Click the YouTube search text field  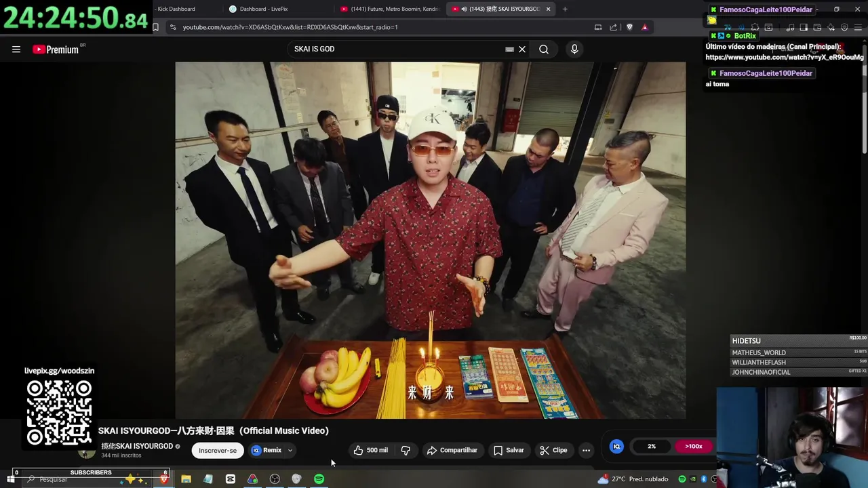[397, 49]
